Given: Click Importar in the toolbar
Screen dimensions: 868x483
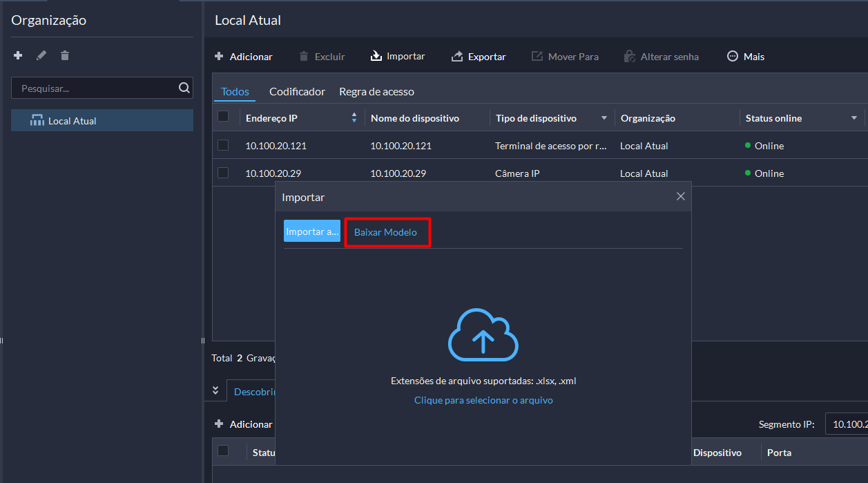Looking at the screenshot, I should 398,56.
